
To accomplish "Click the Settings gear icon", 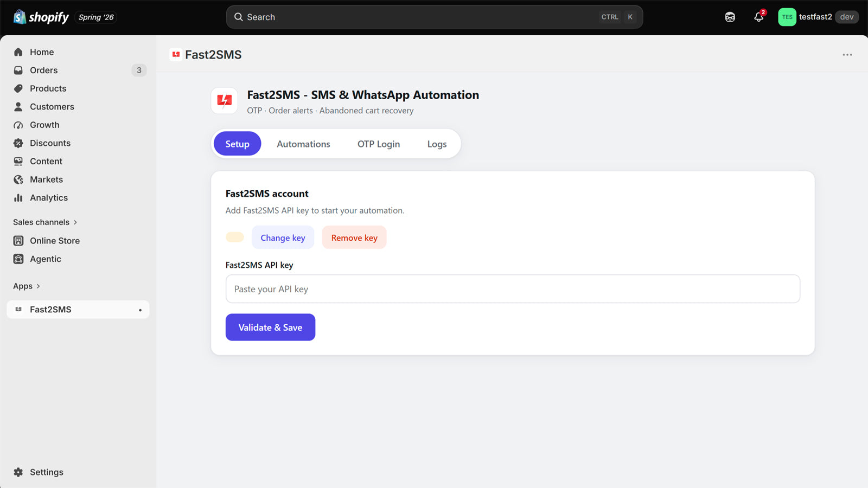I will (x=18, y=472).
